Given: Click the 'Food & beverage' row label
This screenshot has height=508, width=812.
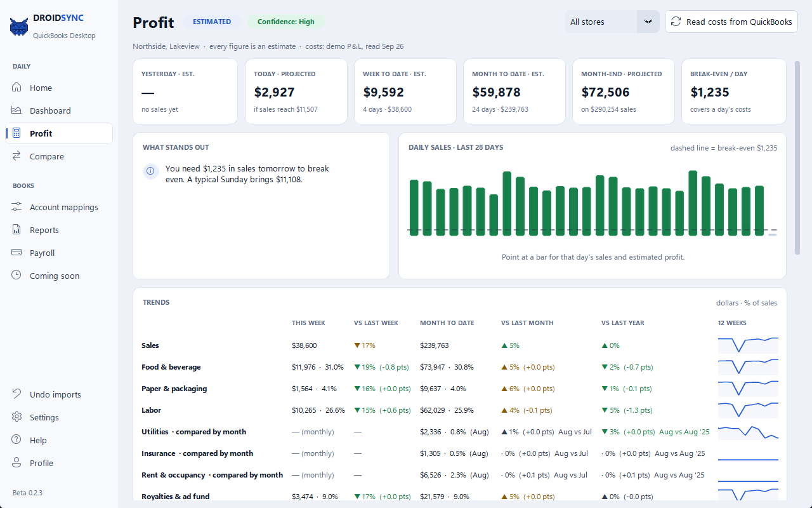Looking at the screenshot, I should [x=171, y=367].
